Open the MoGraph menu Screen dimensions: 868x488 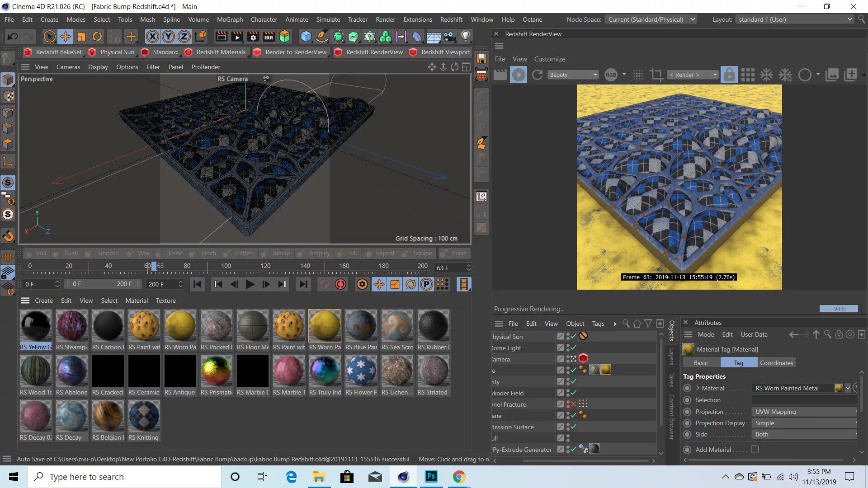tap(230, 19)
